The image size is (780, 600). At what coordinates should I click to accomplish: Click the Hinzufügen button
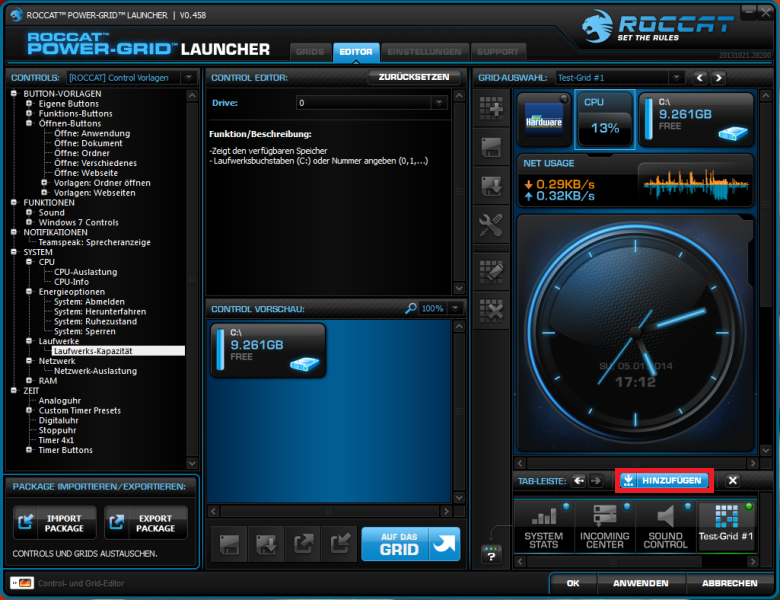pos(664,481)
